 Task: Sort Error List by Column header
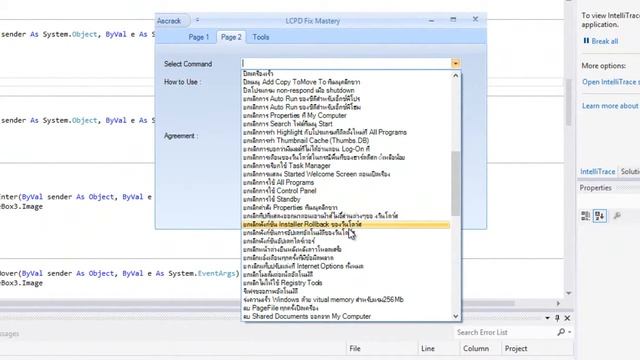(x=480, y=349)
